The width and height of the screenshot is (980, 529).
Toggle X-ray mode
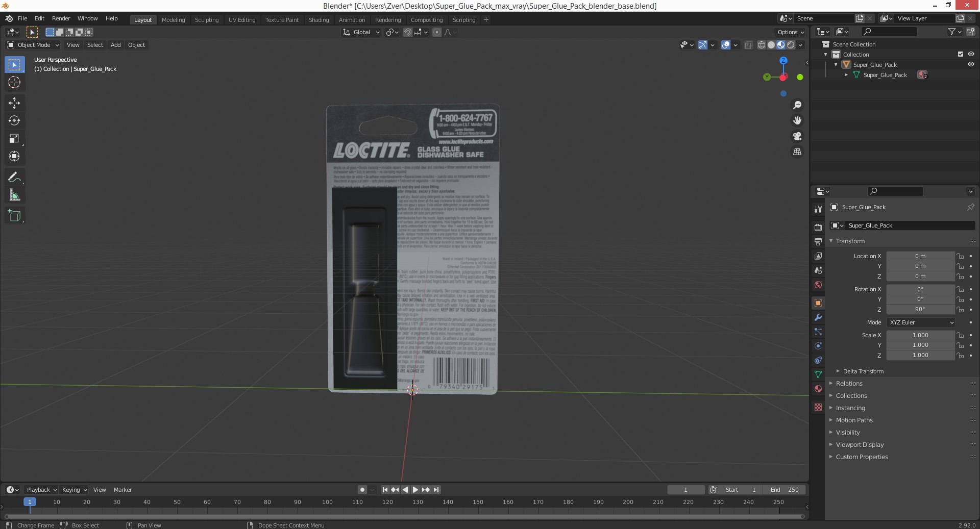(749, 45)
